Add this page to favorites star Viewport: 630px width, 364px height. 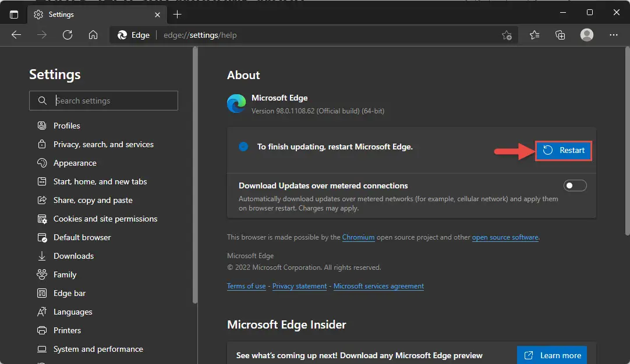(x=507, y=35)
